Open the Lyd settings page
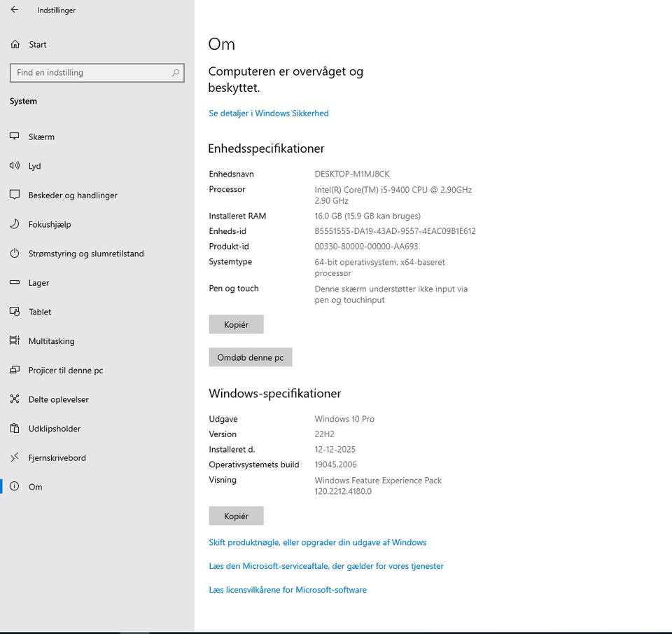The height and width of the screenshot is (634, 672). [x=97, y=166]
